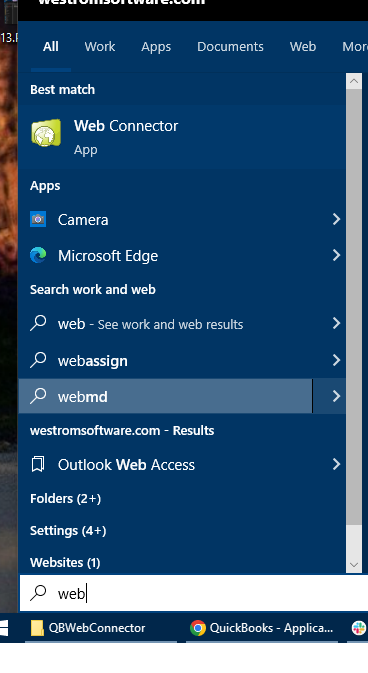Open QuickBooks Chrome window from taskbar
368x673 pixels.
click(x=262, y=628)
